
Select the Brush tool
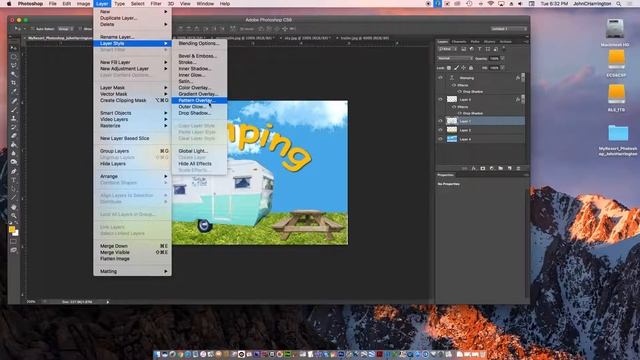tap(13, 109)
